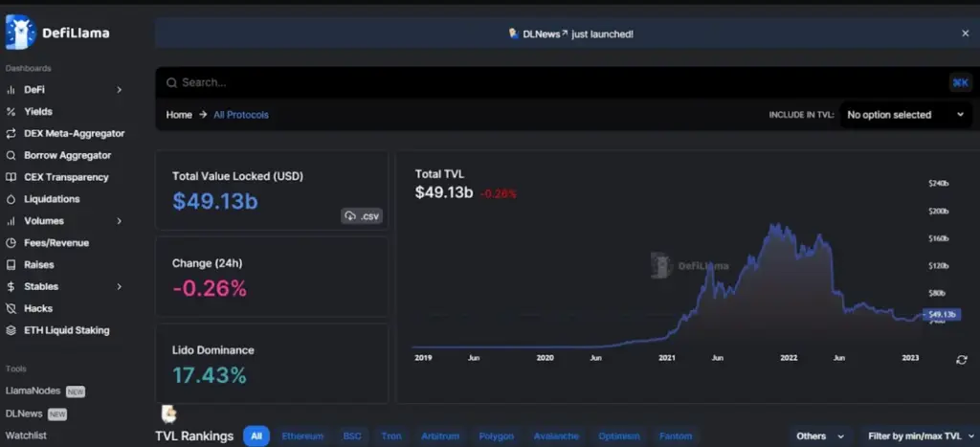Click the 2022 label on chart axis

click(x=789, y=358)
